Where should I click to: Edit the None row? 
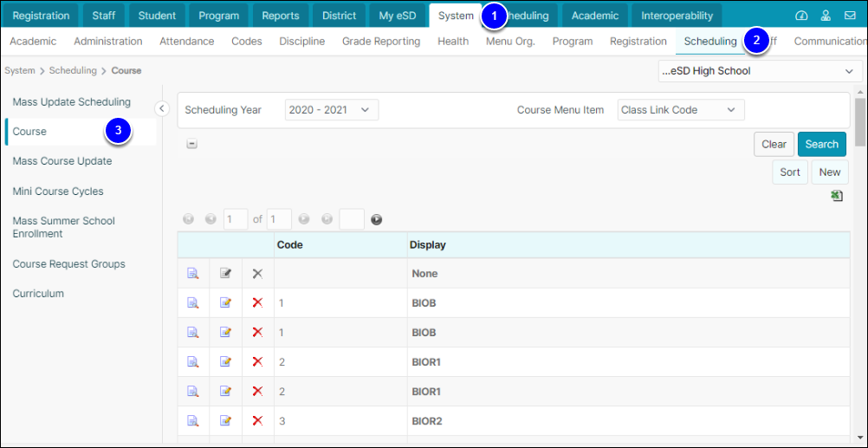225,274
